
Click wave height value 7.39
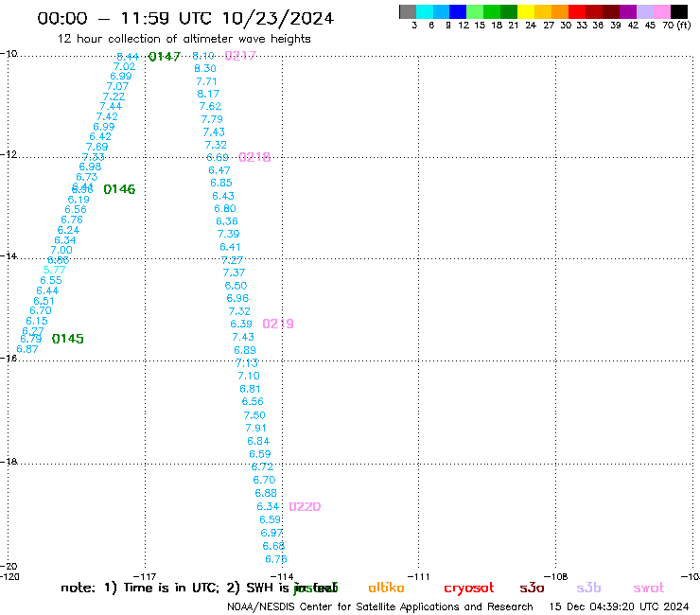[229, 234]
